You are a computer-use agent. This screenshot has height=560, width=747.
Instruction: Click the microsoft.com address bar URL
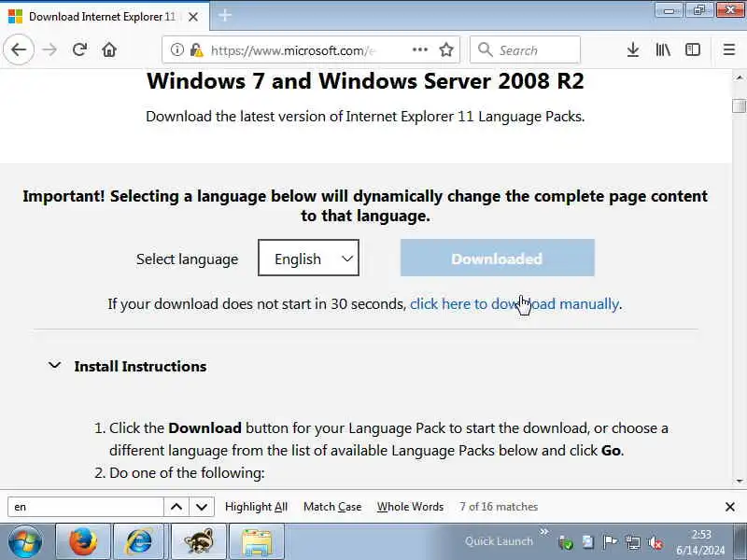pos(292,50)
